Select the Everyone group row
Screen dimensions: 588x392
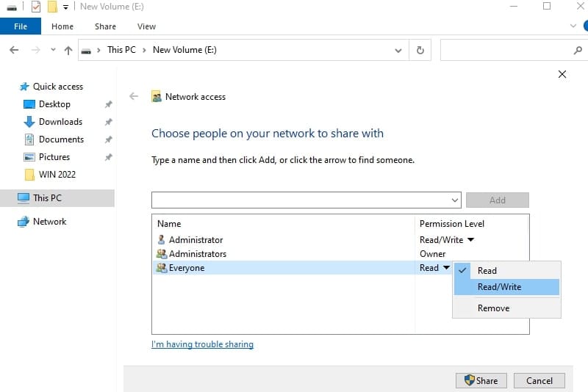pos(284,268)
